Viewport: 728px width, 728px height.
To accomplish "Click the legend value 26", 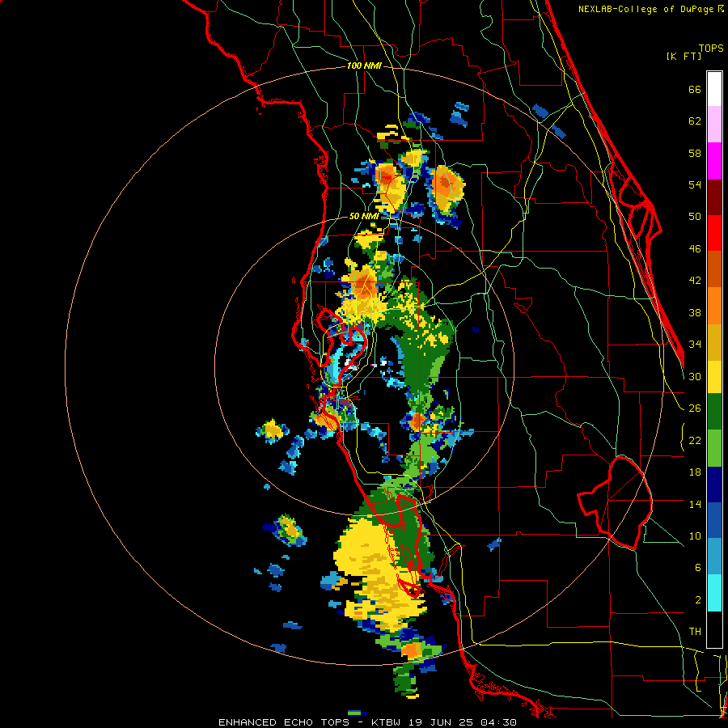I will [695, 408].
